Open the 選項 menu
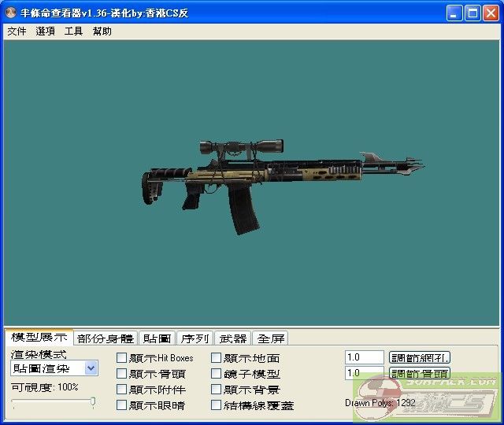 click(45, 31)
